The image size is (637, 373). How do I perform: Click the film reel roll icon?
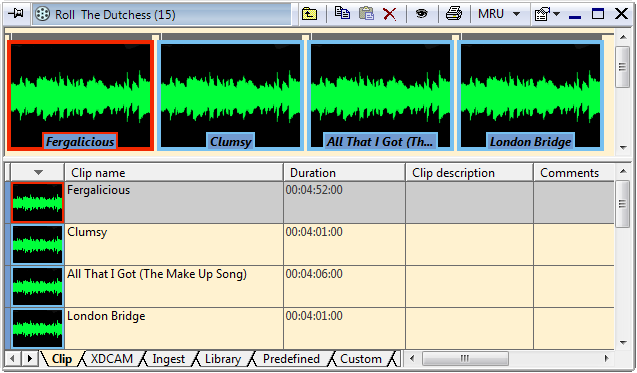pos(43,14)
